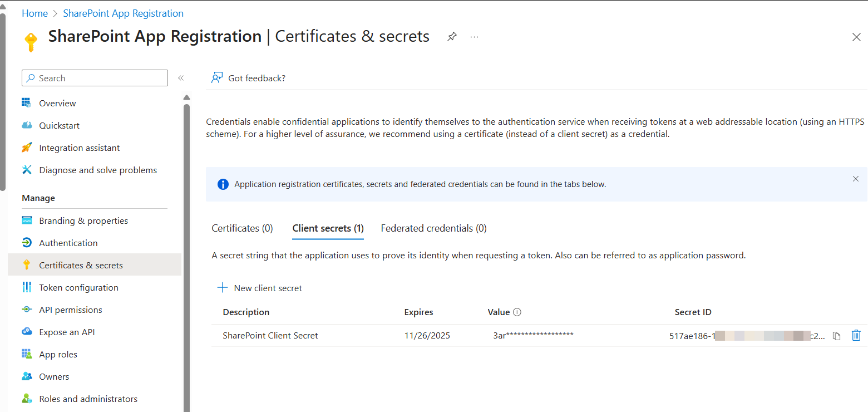This screenshot has height=412, width=868.
Task: Click the Authentication arrow icon
Action: [26, 243]
